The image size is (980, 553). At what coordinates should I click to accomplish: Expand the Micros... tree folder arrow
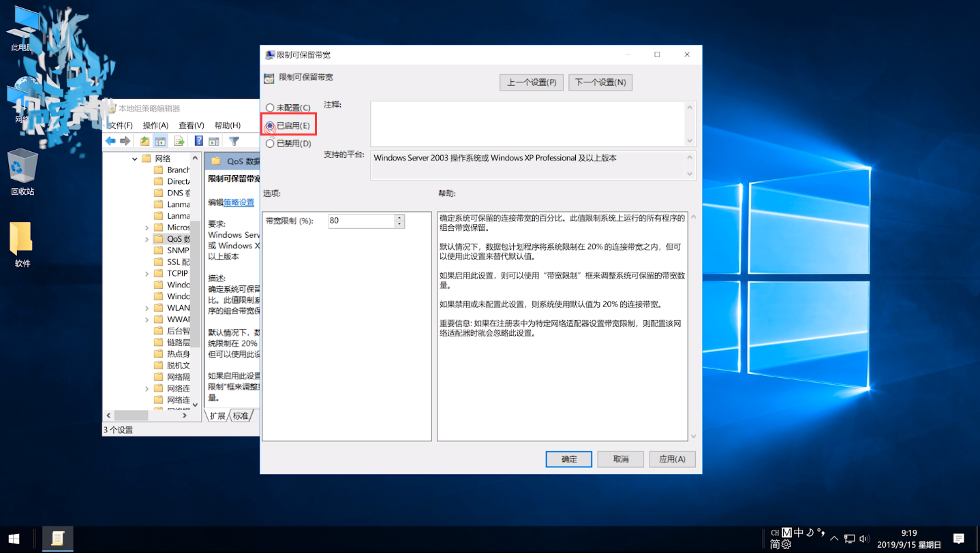click(147, 227)
